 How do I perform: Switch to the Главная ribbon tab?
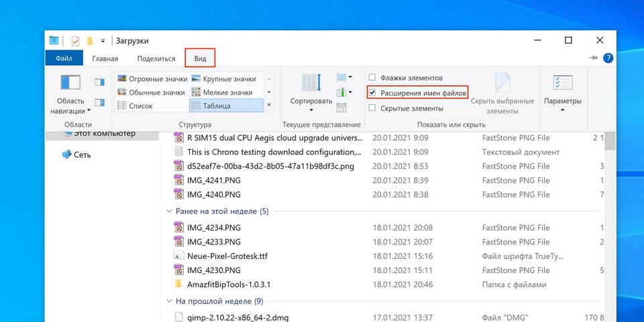[105, 58]
